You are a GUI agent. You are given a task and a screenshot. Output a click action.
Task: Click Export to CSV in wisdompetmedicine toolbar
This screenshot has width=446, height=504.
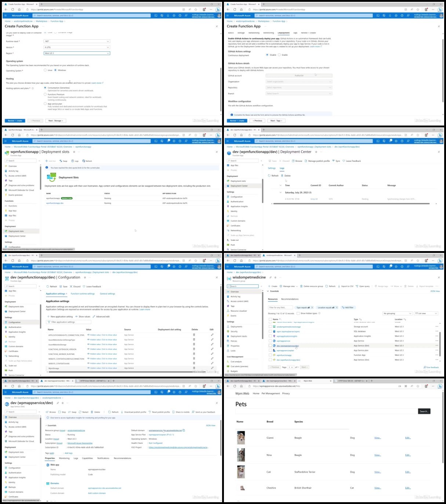point(346,286)
